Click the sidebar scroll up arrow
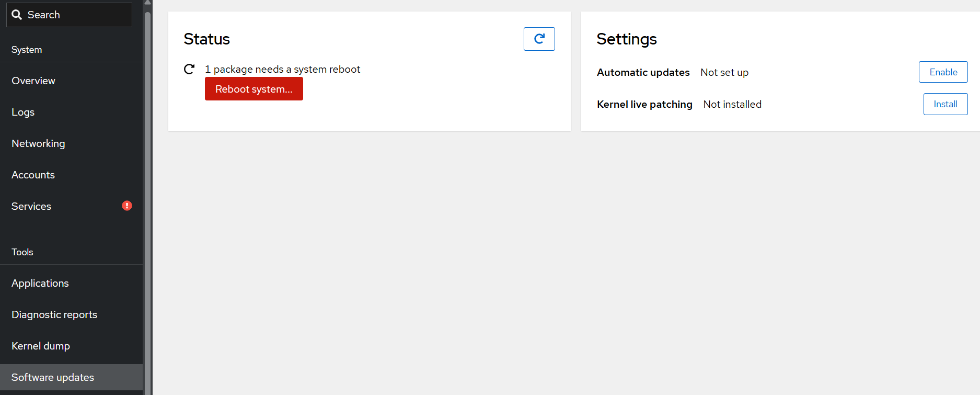980x395 pixels. 147,3
